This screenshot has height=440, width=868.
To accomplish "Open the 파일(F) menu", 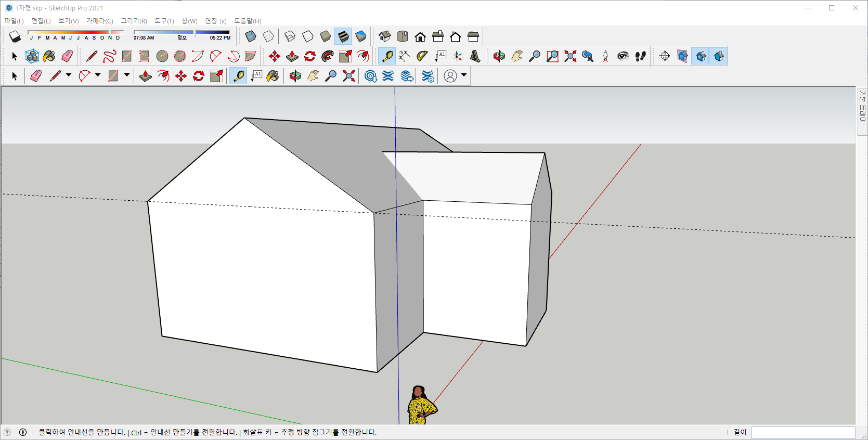I will click(x=14, y=21).
